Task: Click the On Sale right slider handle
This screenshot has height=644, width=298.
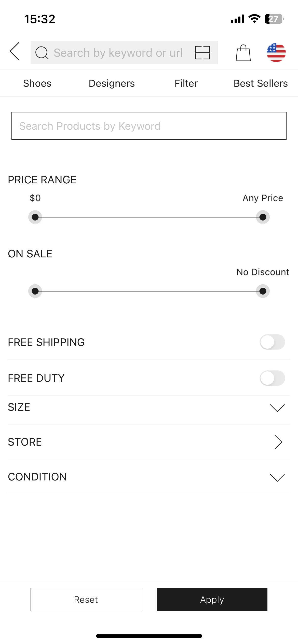Action: point(263,291)
